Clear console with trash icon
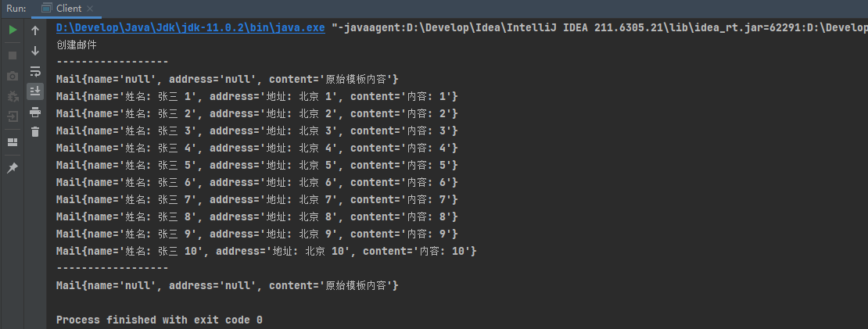This screenshot has width=868, height=329. tap(35, 132)
